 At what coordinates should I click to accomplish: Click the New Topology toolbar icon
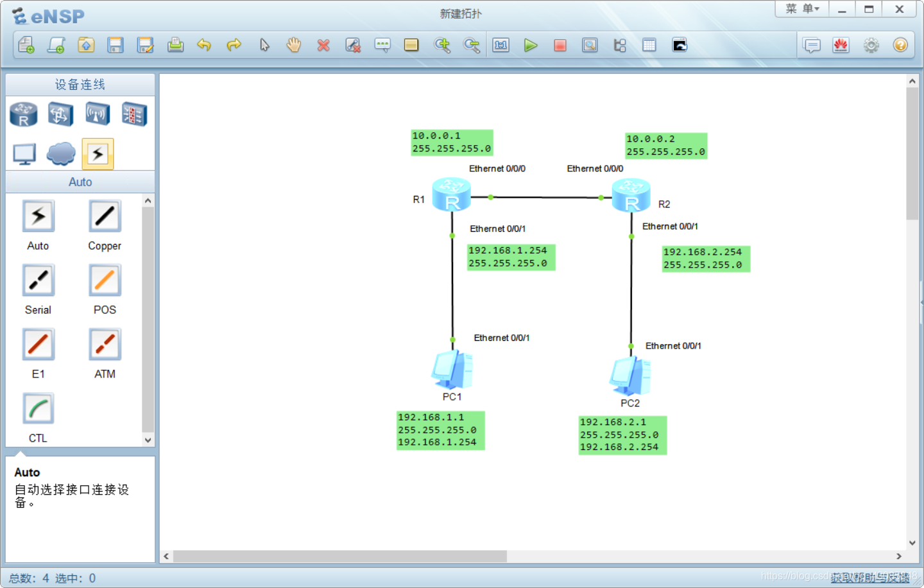coord(26,45)
